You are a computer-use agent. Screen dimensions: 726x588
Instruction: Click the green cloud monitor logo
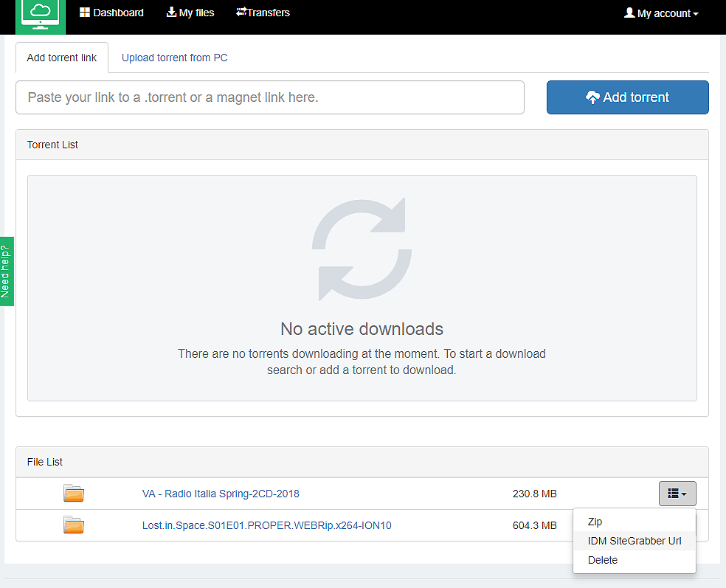41,15
